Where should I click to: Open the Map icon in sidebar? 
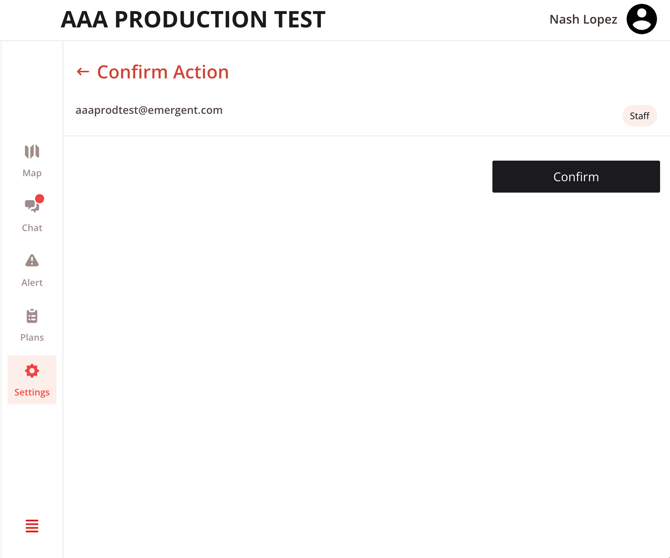point(32,152)
